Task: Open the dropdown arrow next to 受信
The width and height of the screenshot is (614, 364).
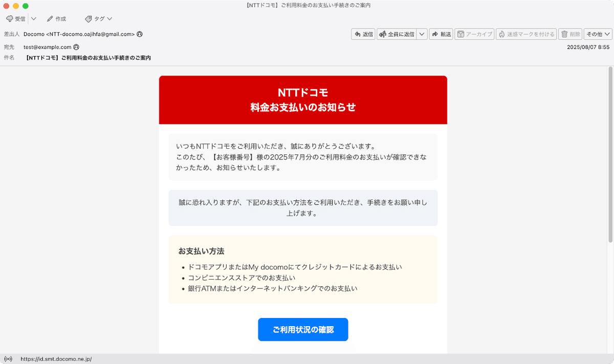Action: [34, 19]
